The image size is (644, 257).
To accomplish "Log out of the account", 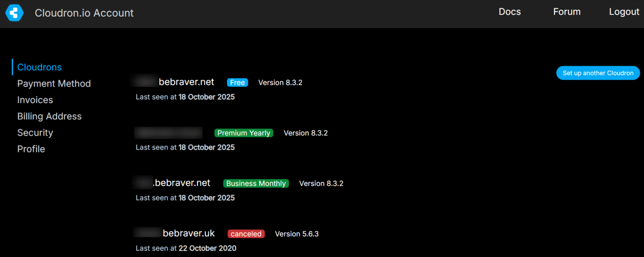I will [624, 12].
